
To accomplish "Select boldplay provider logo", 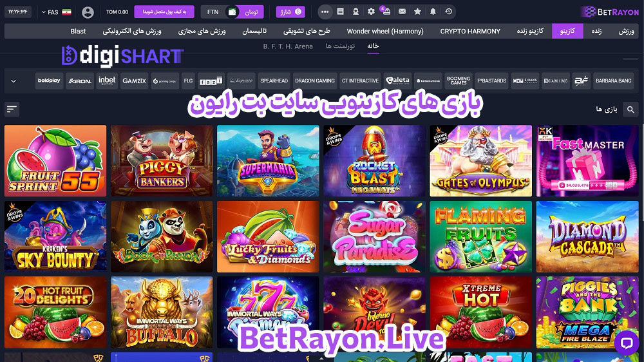I will 50,81.
